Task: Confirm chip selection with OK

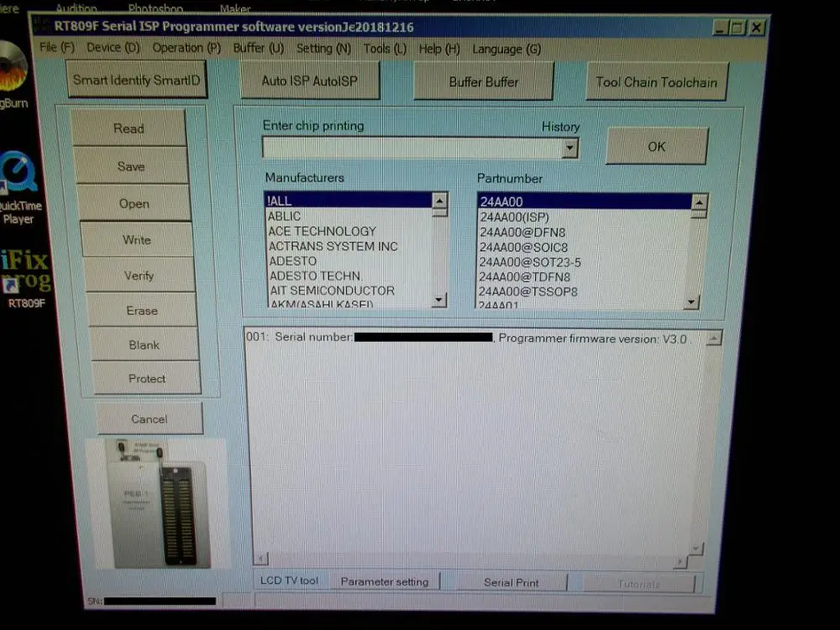Action: pyautogui.click(x=657, y=146)
